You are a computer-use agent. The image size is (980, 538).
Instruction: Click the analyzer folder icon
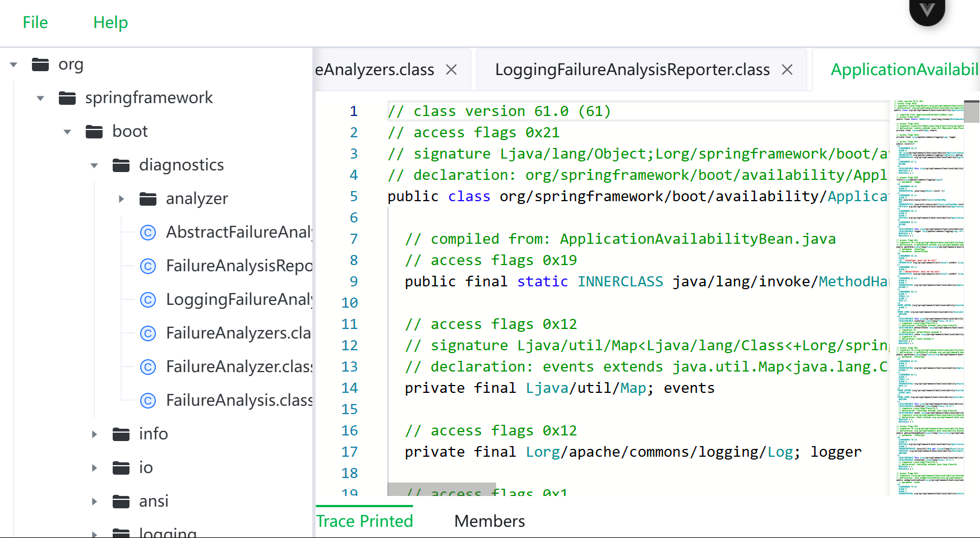(148, 198)
